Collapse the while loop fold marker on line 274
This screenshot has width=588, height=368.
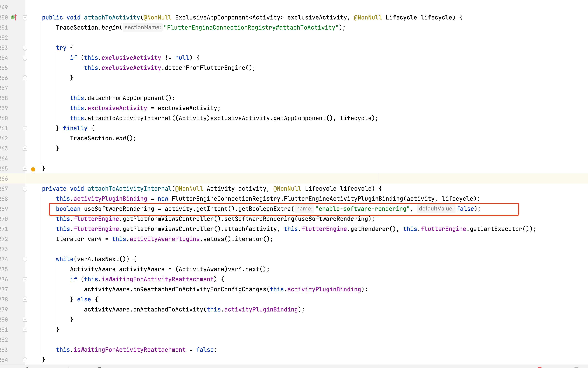[25, 259]
